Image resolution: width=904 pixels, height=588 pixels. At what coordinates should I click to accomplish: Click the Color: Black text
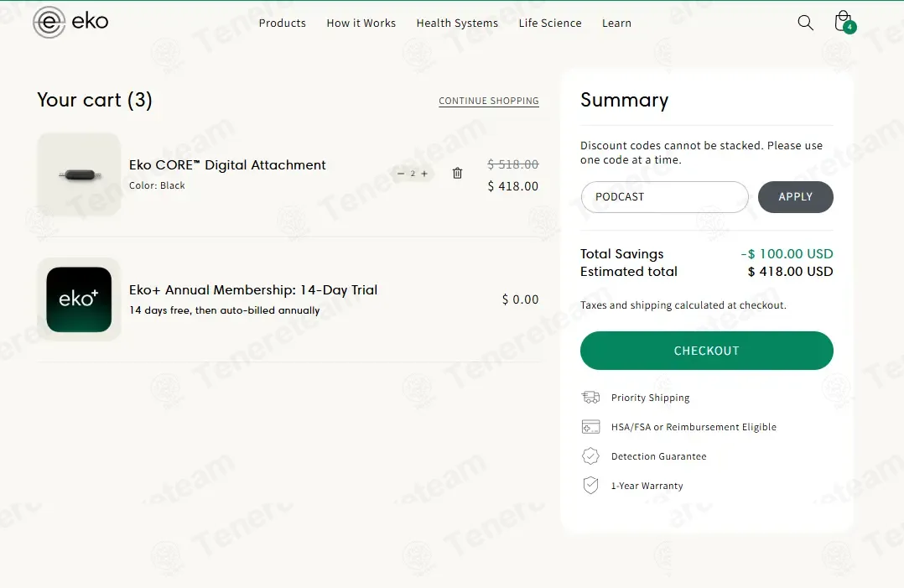(x=157, y=185)
